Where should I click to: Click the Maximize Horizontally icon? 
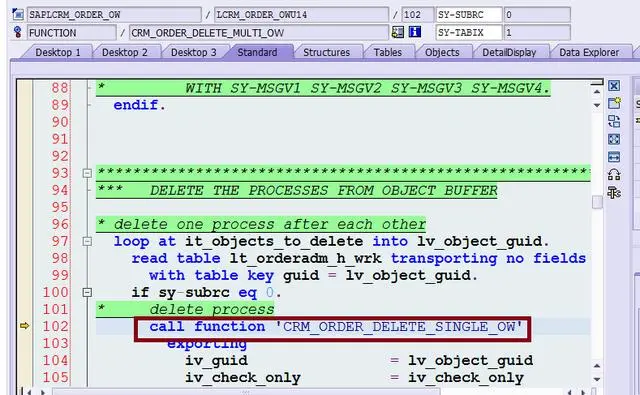[x=614, y=157]
